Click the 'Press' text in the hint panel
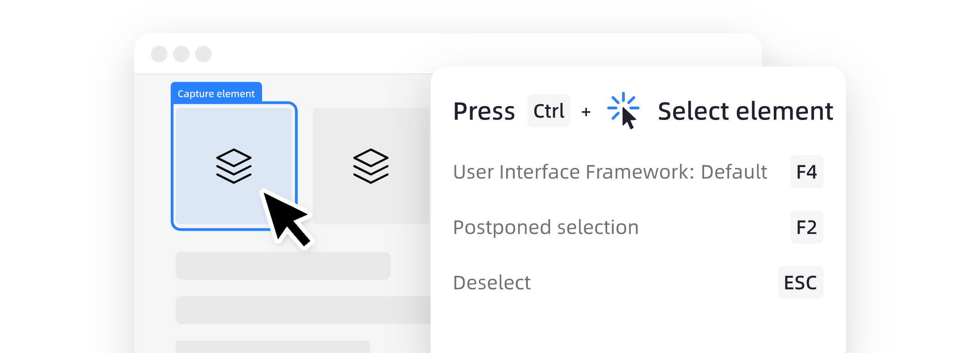 point(484,111)
